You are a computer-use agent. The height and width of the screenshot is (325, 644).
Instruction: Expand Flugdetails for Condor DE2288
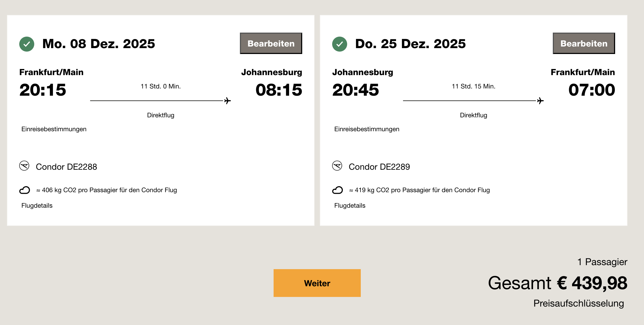[x=37, y=206]
